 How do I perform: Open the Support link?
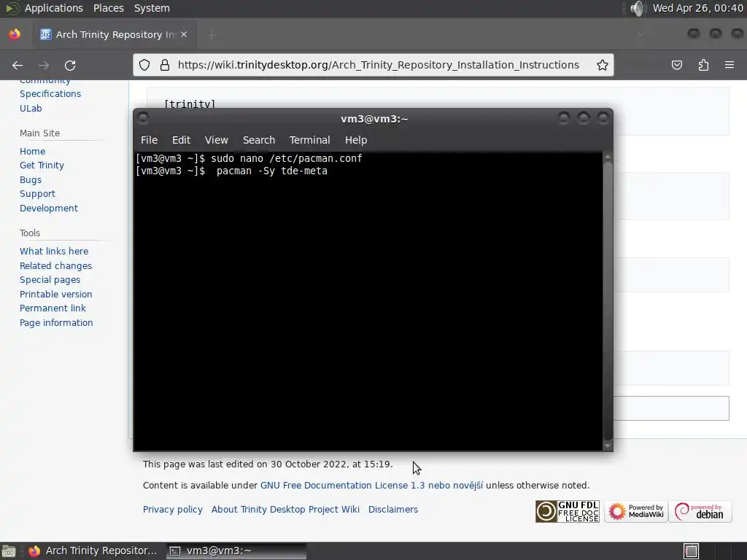37,194
